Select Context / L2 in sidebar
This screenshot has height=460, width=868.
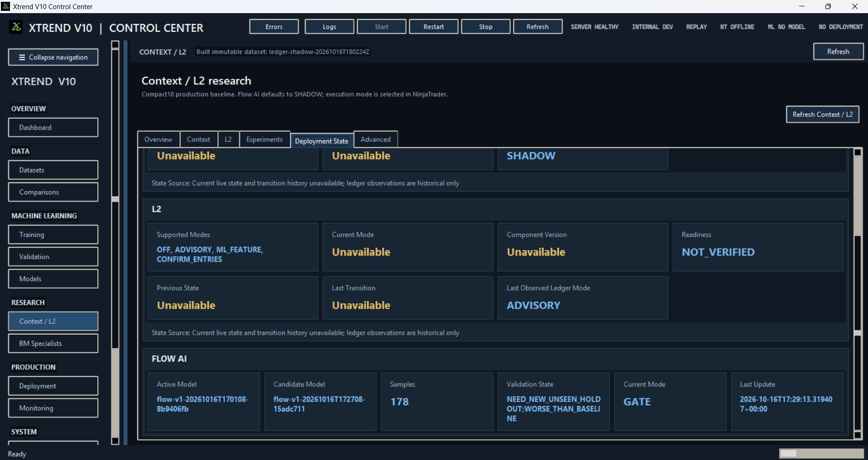53,321
